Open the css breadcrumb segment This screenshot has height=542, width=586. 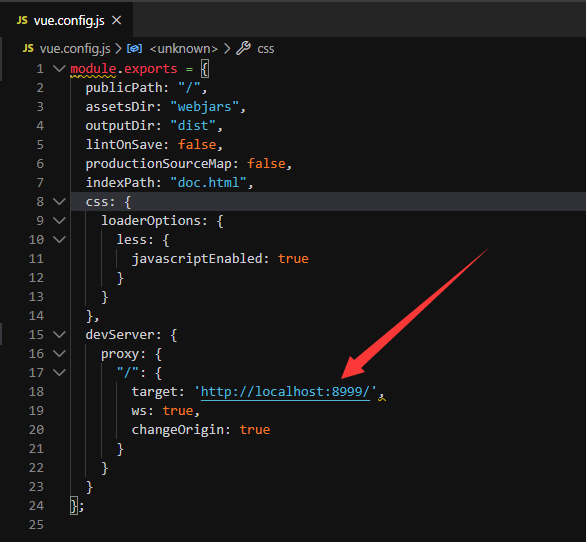(265, 49)
